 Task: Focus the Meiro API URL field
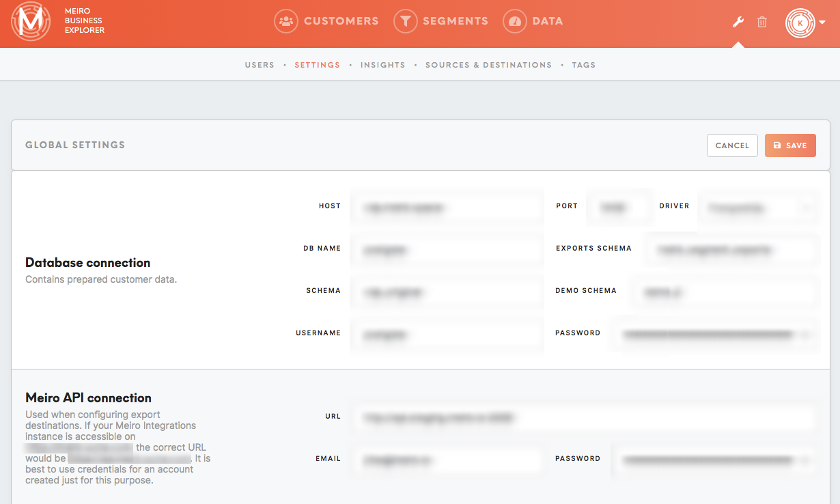(584, 417)
